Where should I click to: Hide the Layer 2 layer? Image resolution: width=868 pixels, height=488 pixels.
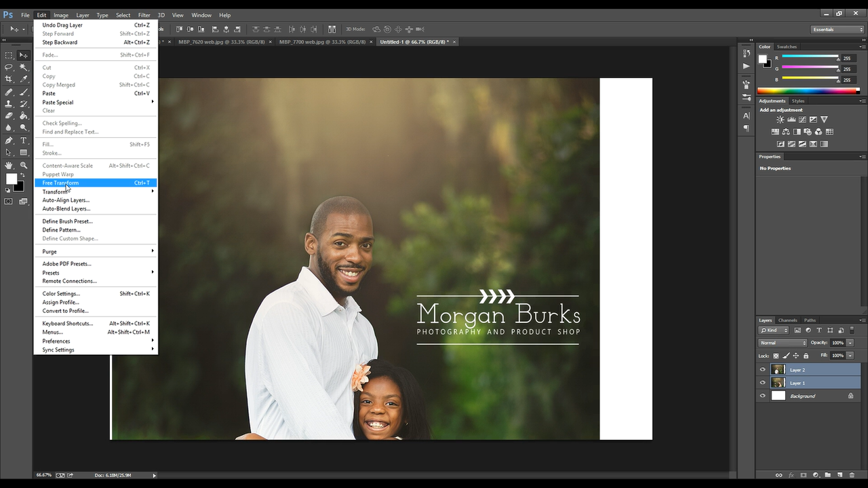(x=762, y=369)
